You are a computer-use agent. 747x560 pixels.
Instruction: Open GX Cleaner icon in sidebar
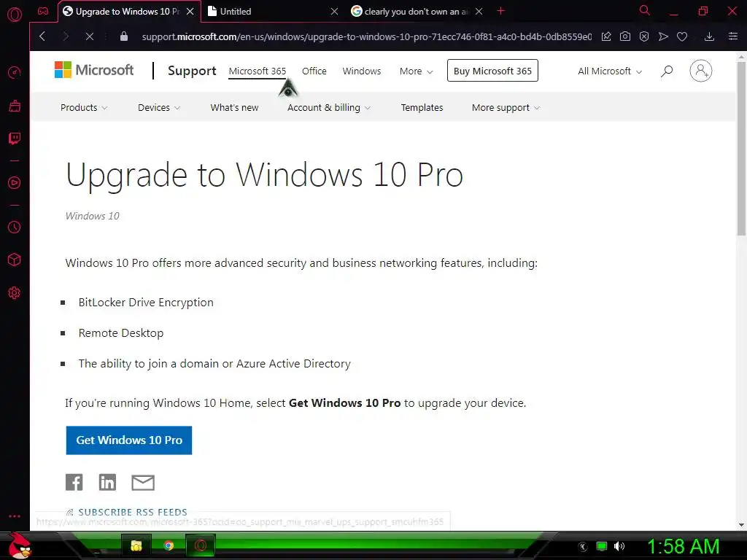pyautogui.click(x=15, y=106)
